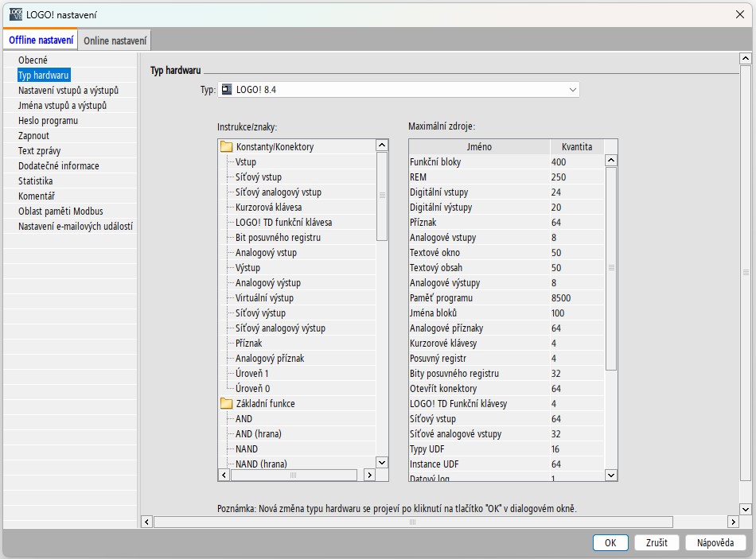Click Posuvný registr row
This screenshot has height=559, width=756.
(x=506, y=359)
